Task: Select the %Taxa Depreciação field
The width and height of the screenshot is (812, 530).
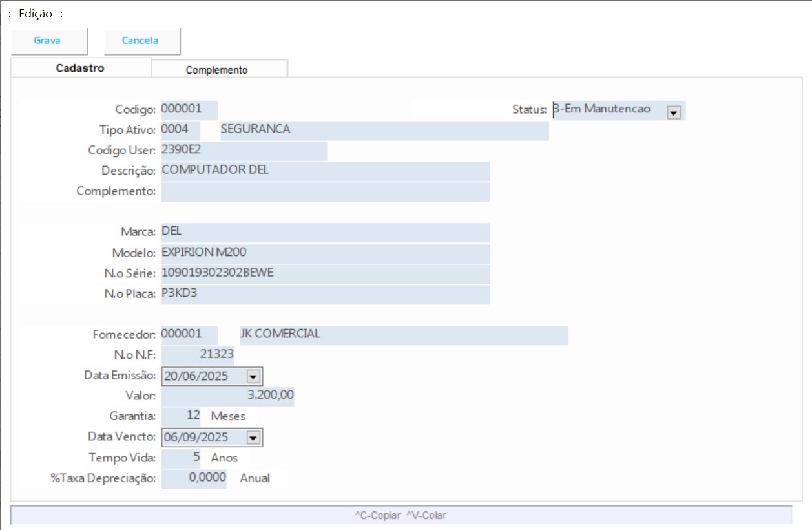Action: point(194,478)
